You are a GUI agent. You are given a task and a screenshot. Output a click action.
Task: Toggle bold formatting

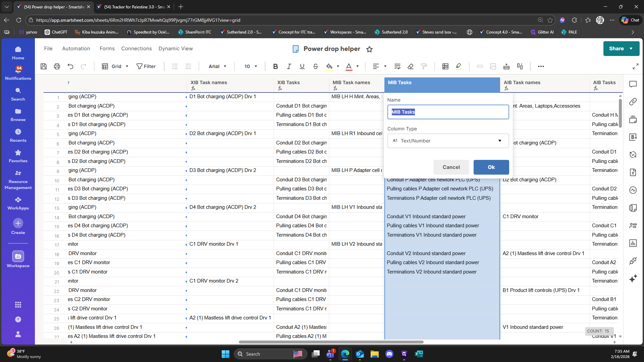(x=275, y=66)
